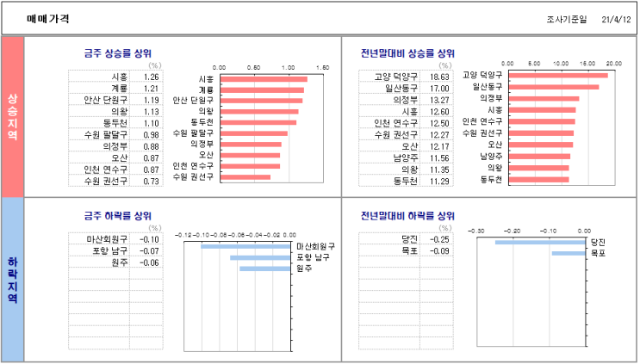Click the value 1.21 for 계룡
Viewport: 640px width, 364px height.
click(151, 89)
